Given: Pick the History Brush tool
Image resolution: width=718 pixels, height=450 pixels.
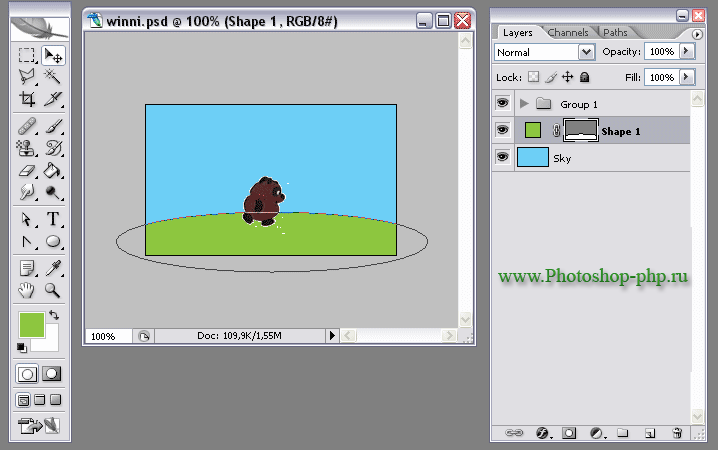Looking at the screenshot, I should 53,148.
